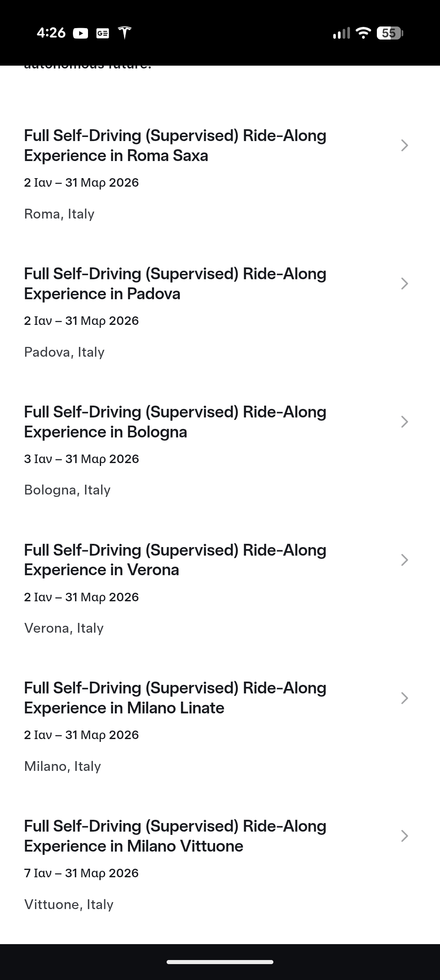Open Bologna event via chevron arrow
Image resolution: width=440 pixels, height=980 pixels.
[x=404, y=422]
